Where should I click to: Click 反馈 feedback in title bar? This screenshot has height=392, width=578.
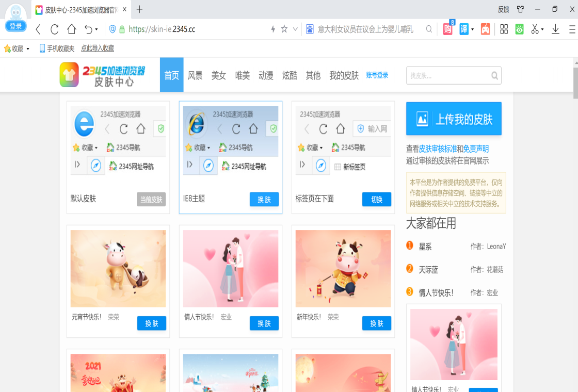click(504, 10)
